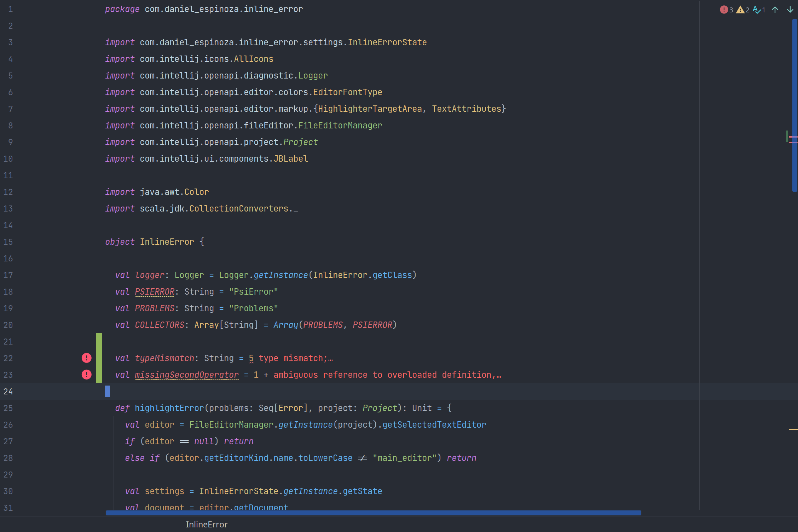Click the "PsiError" string literal

pyautogui.click(x=254, y=292)
